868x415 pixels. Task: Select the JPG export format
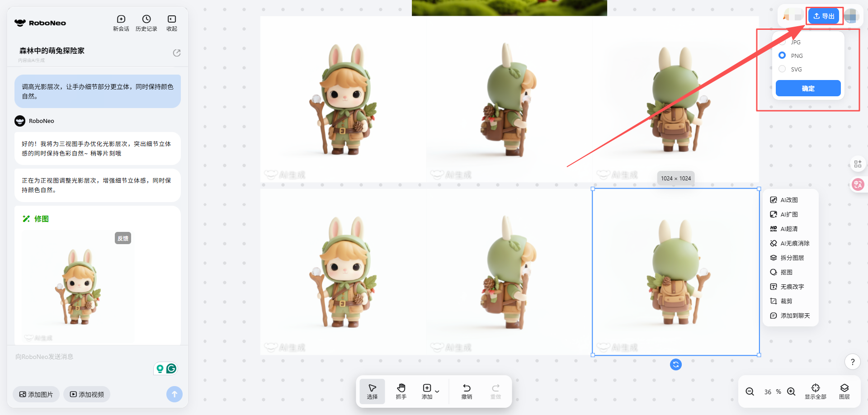pos(783,42)
